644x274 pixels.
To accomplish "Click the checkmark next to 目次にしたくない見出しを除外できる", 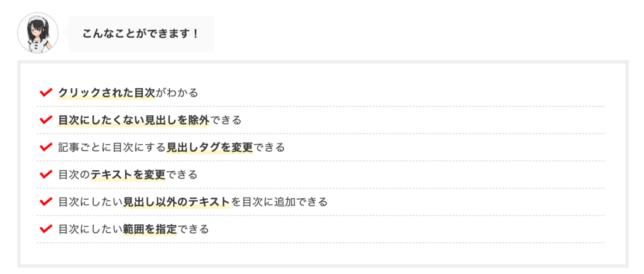I will 45,120.
